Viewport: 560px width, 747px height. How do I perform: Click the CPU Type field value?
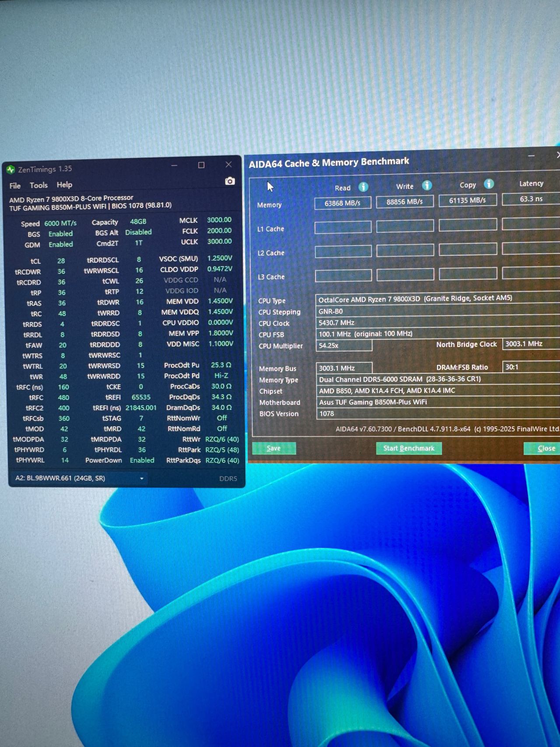point(438,299)
